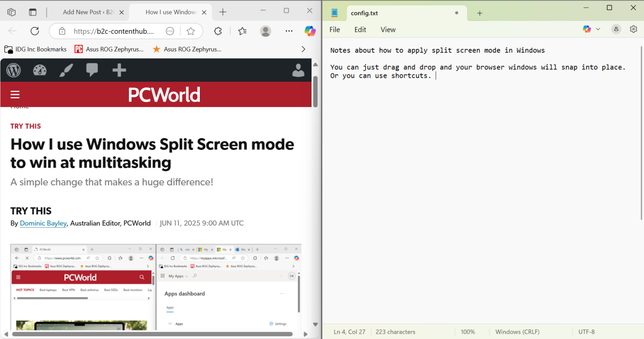644x339 pixels.
Task: Go back in Edge browser
Action: 13,31
